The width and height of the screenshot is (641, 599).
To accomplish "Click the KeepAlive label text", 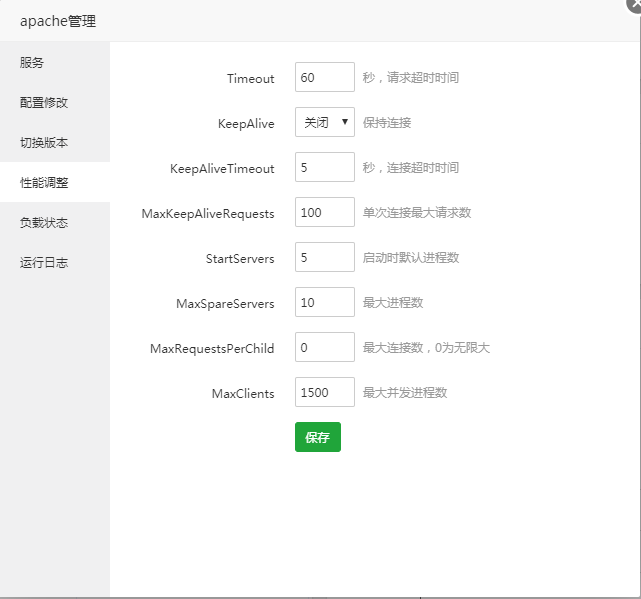I will (246, 123).
